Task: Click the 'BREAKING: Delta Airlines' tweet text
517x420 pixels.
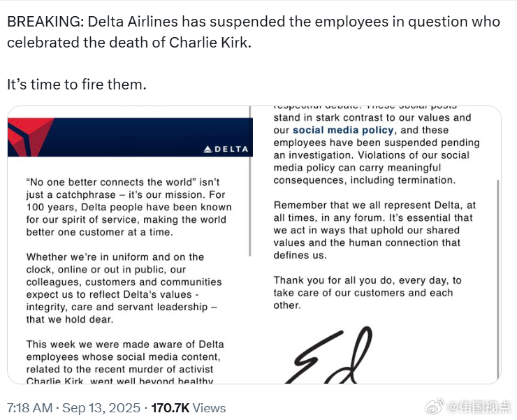Action: coord(253,32)
